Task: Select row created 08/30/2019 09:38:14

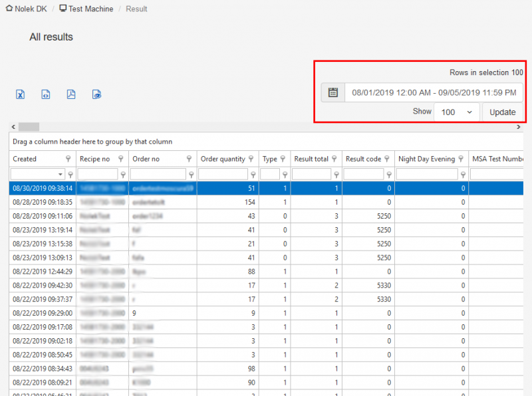Action: [266, 188]
